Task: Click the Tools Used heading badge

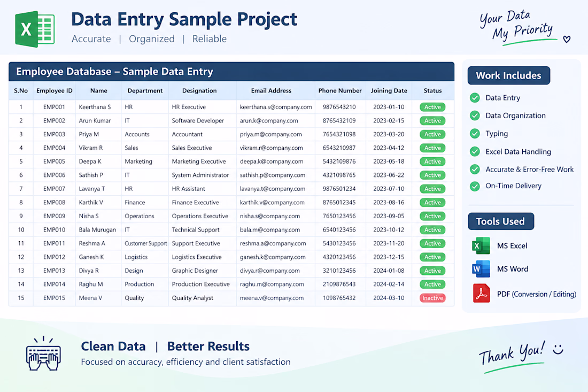Action: (x=501, y=221)
